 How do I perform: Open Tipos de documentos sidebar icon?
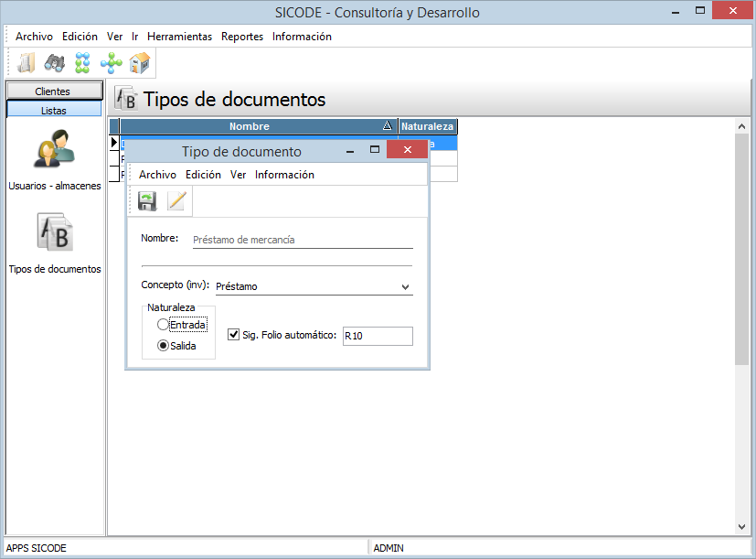(x=54, y=233)
